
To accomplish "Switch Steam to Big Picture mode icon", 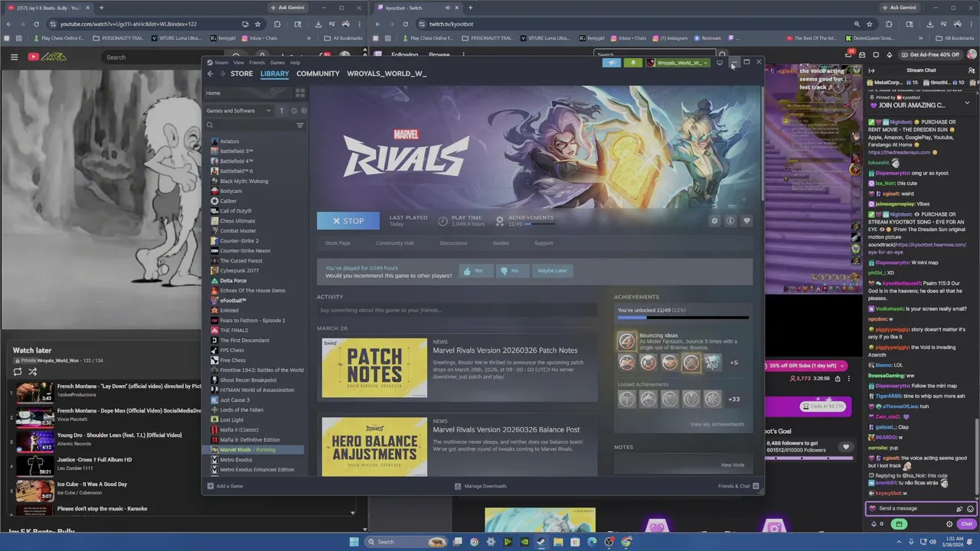I will coord(720,63).
